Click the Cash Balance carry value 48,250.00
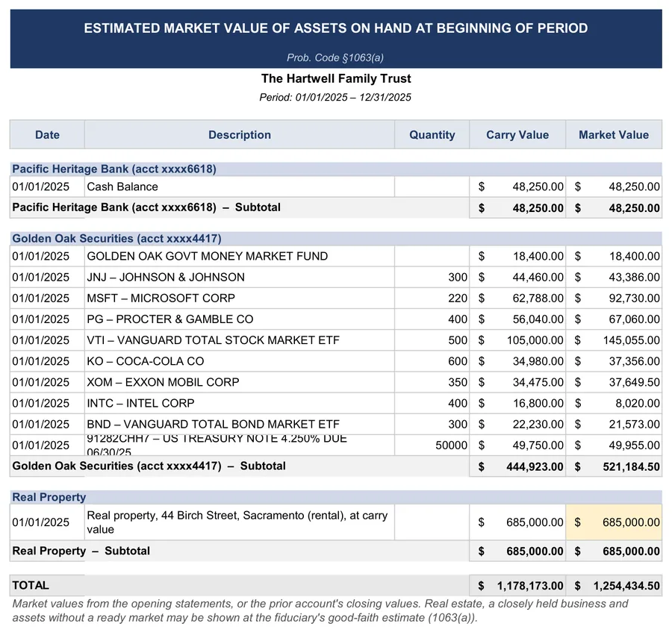This screenshot has width=672, height=641. click(517, 187)
